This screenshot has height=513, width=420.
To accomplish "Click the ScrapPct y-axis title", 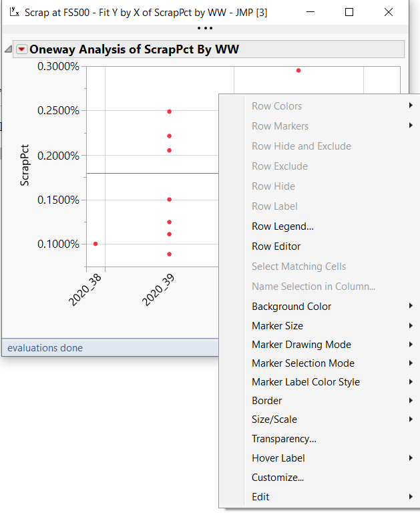I will 25,165.
